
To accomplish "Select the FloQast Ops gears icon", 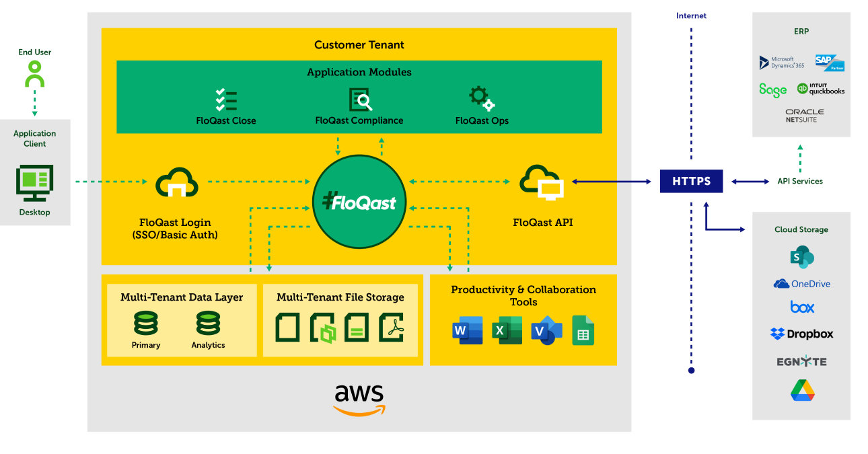I will pos(482,98).
